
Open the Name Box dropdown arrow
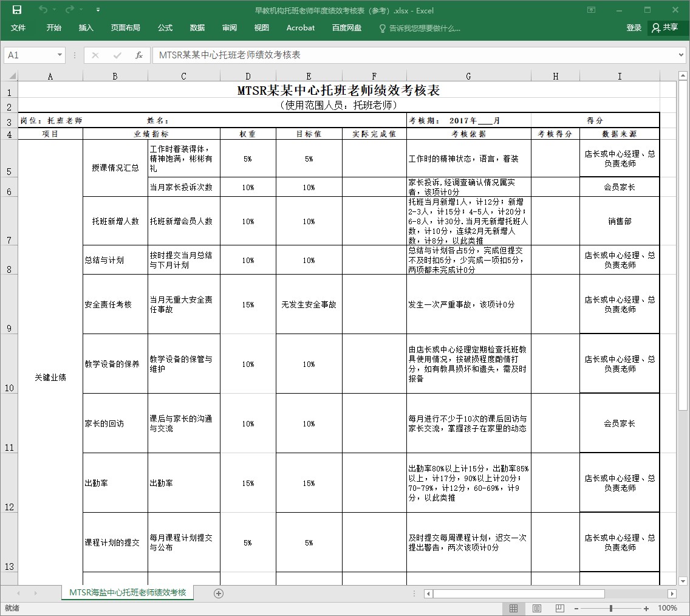[x=60, y=55]
